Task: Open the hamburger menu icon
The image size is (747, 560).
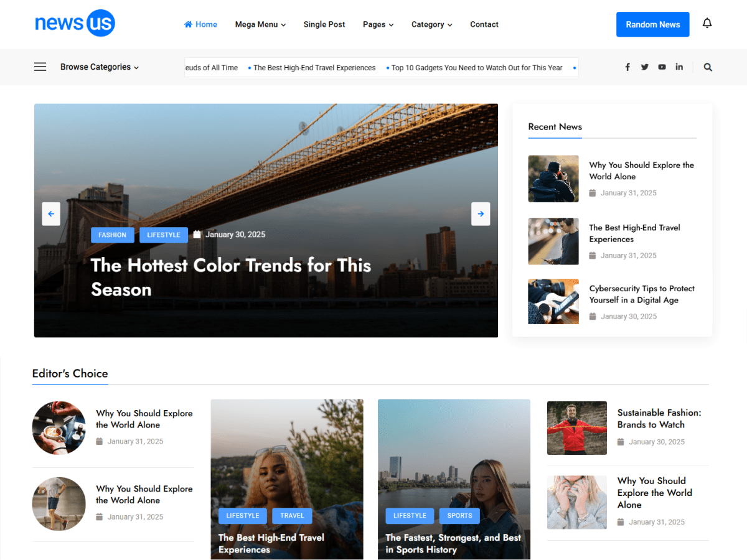Action: pos(40,67)
